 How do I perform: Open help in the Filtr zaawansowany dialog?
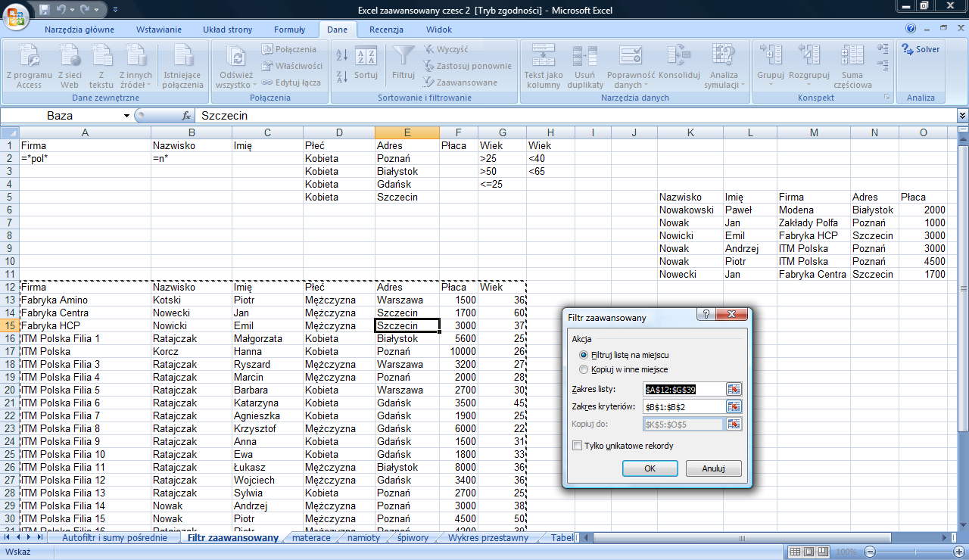point(704,315)
